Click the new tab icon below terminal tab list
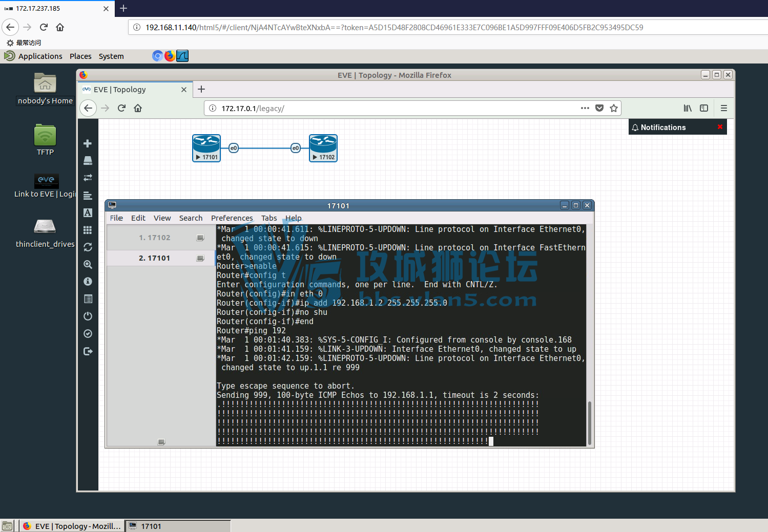The image size is (768, 532). coord(161,442)
